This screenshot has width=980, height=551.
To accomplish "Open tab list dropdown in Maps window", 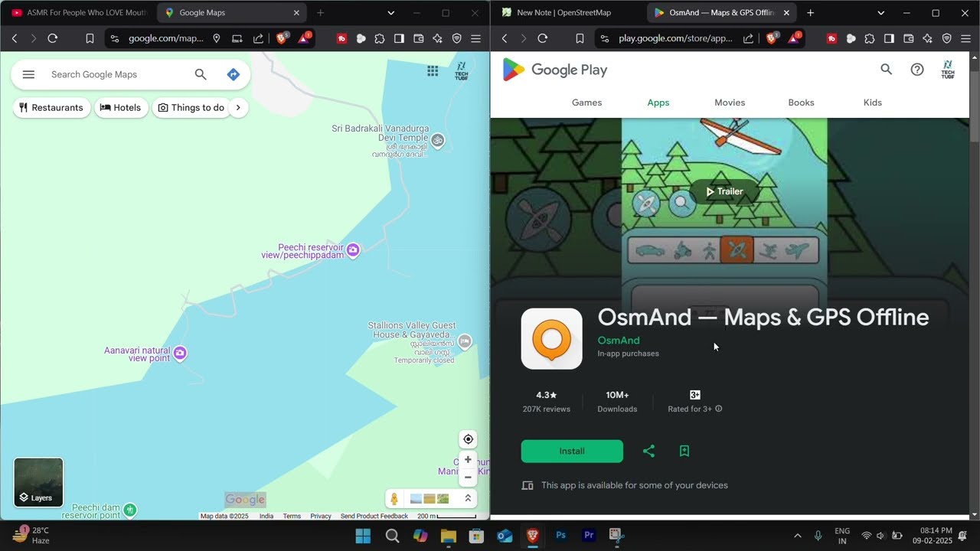I will [390, 13].
